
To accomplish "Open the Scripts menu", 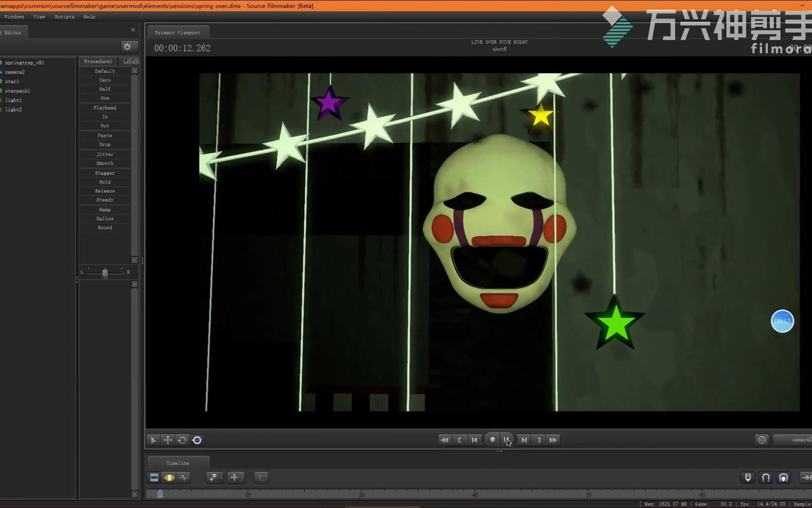I will [64, 16].
